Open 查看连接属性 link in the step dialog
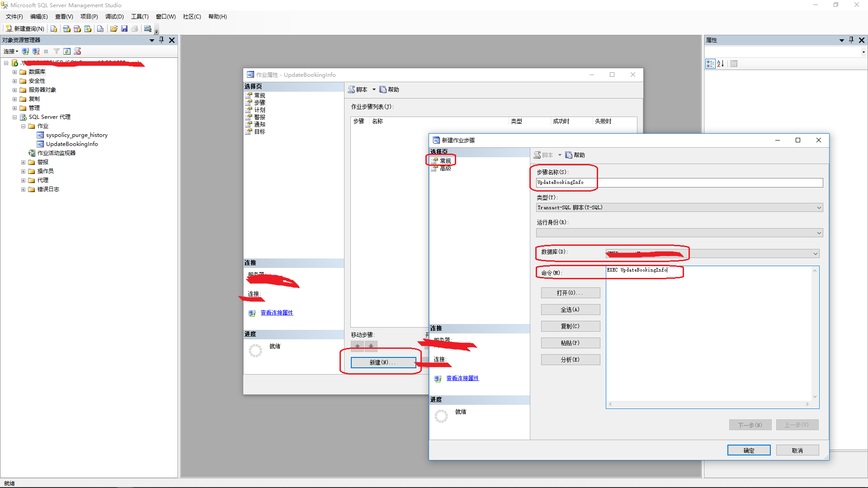This screenshot has height=488, width=868. pos(462,378)
